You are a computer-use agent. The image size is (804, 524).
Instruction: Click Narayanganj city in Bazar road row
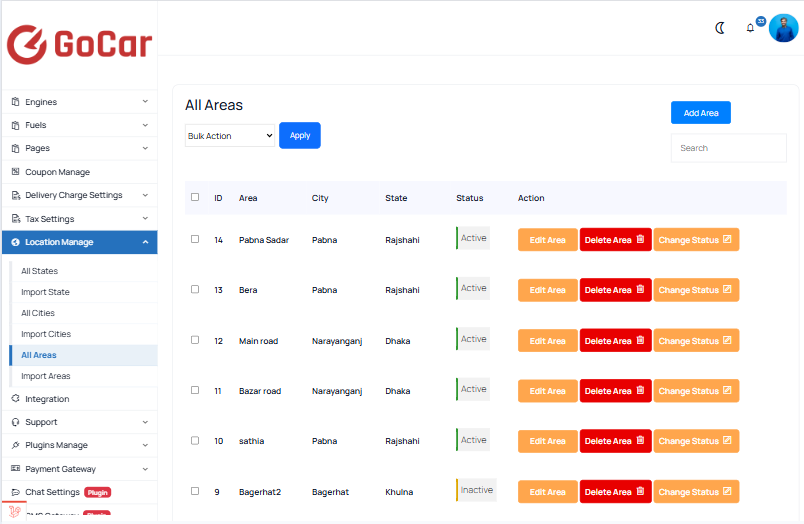pos(337,391)
